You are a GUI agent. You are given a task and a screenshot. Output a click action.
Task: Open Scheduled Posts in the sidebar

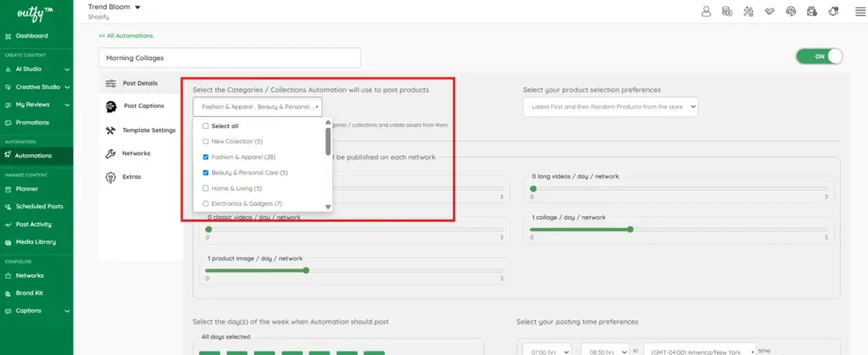[39, 206]
